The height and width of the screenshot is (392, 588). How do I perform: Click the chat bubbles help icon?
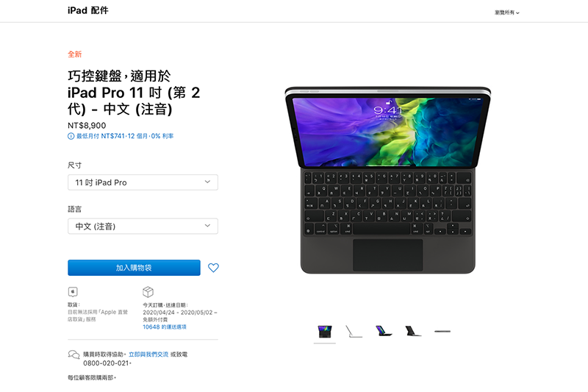pyautogui.click(x=73, y=354)
